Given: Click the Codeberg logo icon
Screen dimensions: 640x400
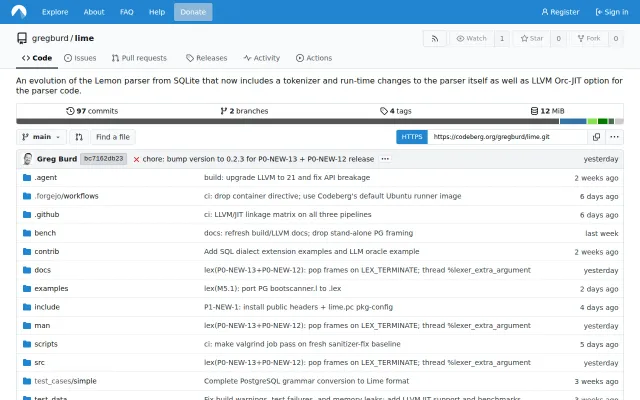Looking at the screenshot, I should [19, 11].
